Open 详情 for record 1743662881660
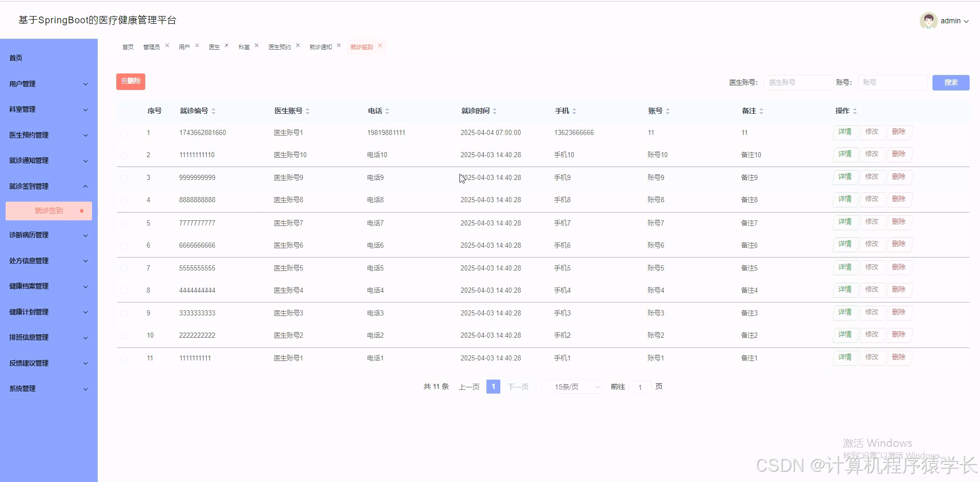The width and height of the screenshot is (980, 482). [x=845, y=132]
